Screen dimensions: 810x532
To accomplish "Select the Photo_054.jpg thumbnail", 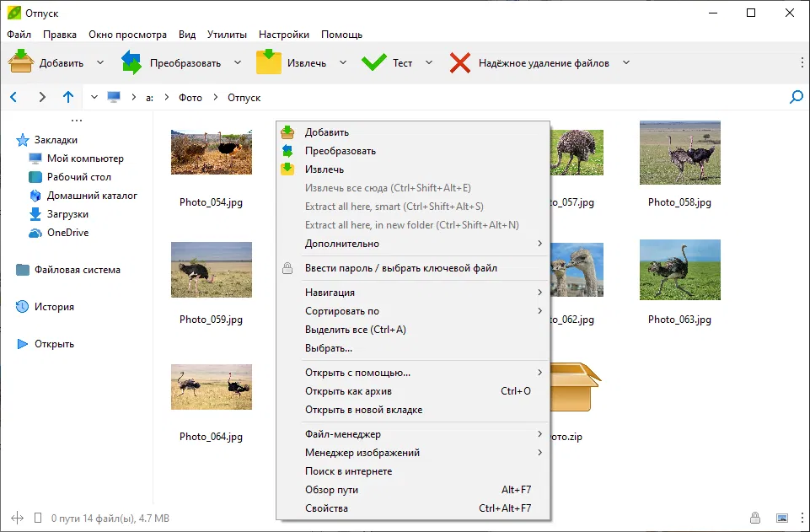I will tap(212, 153).
